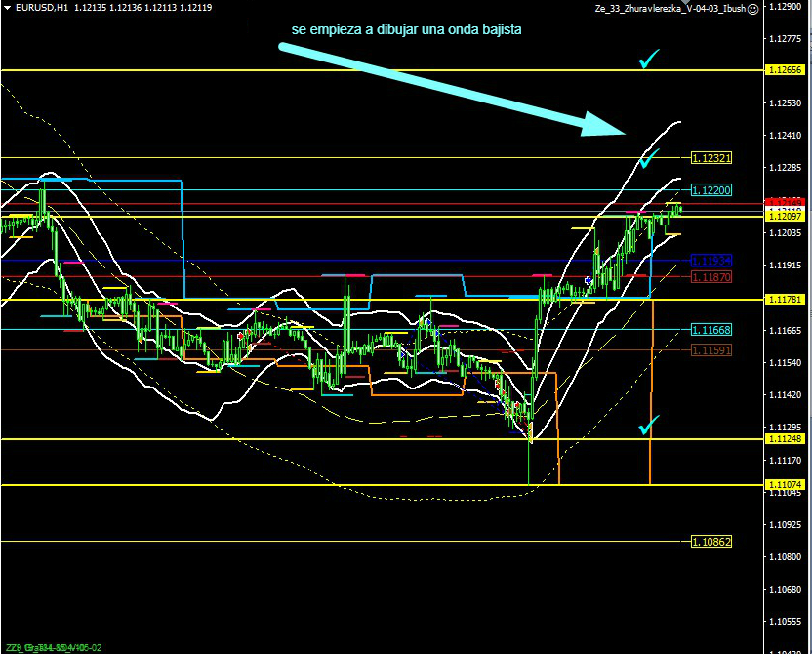Click the 1.12097 price level label
This screenshot has height=654, width=812.
coord(786,217)
